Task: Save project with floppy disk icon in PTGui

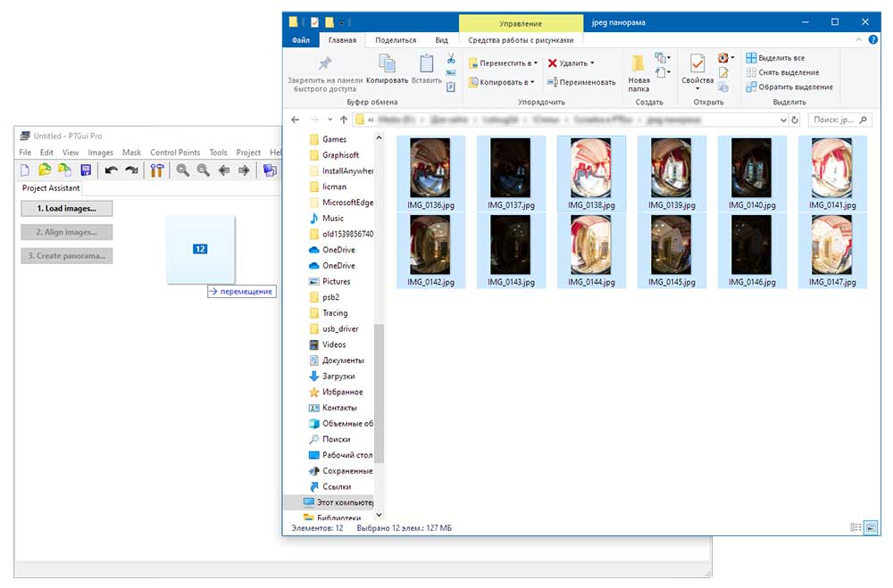Action: click(86, 170)
